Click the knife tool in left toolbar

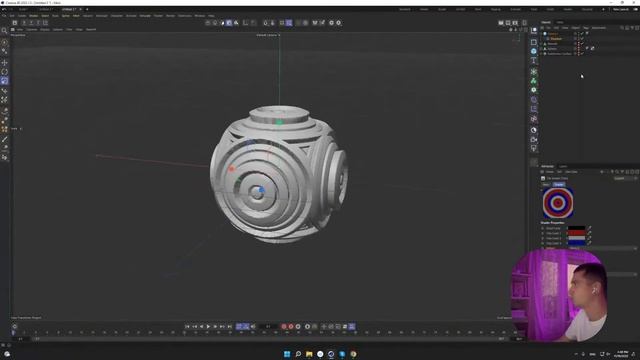(x=4, y=139)
